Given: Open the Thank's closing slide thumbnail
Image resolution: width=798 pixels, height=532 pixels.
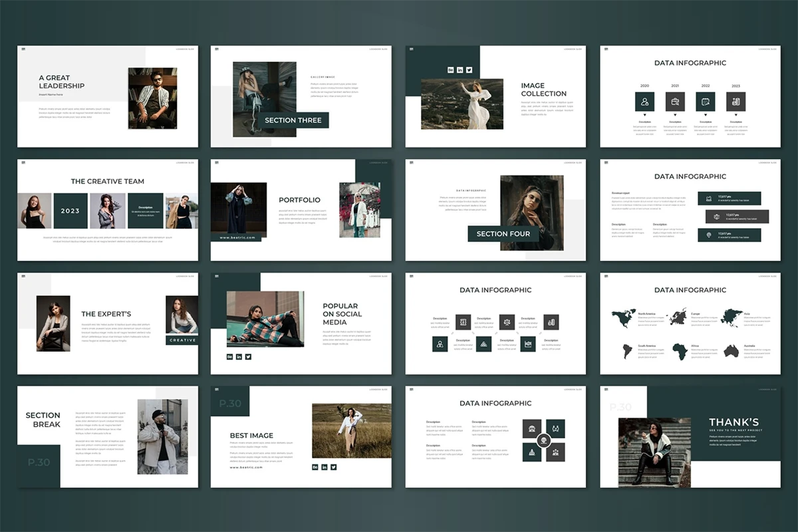Looking at the screenshot, I should coord(690,437).
